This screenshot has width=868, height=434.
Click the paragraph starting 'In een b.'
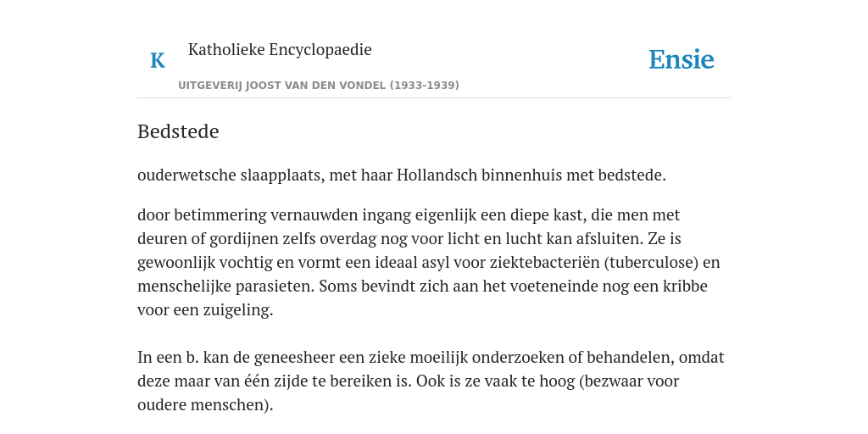click(x=431, y=381)
